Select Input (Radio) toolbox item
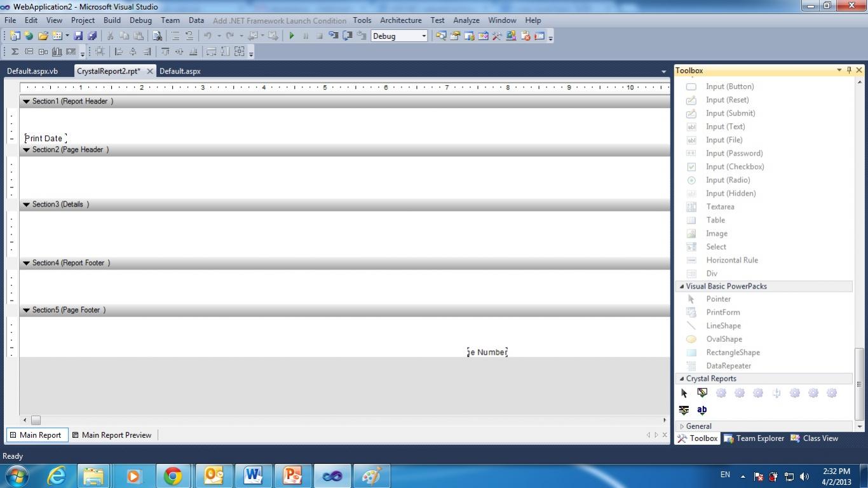The width and height of the screenshot is (868, 488). [x=728, y=180]
